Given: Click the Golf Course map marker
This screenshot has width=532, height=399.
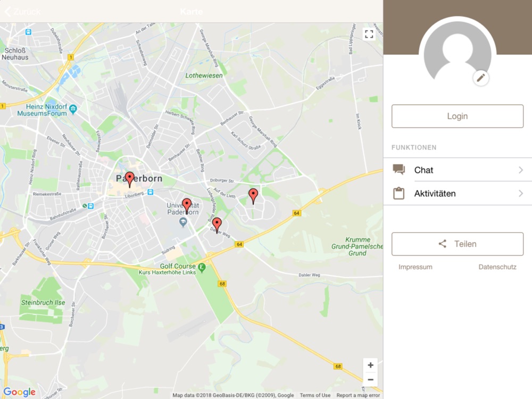Looking at the screenshot, I should pyautogui.click(x=202, y=268).
